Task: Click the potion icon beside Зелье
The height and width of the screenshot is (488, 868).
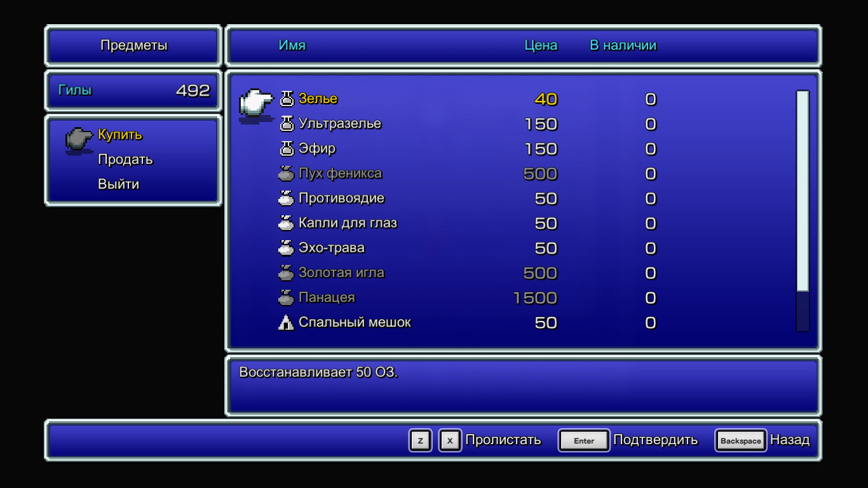Action: click(287, 98)
